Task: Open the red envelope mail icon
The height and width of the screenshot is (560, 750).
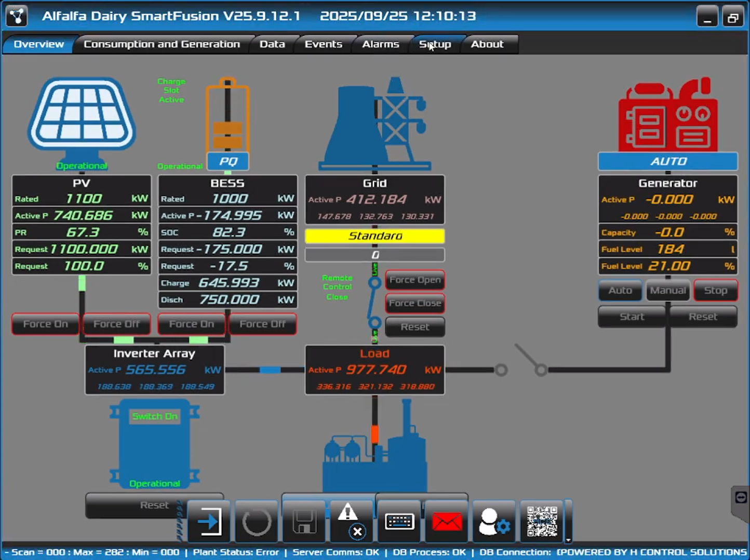Action: coord(447,522)
